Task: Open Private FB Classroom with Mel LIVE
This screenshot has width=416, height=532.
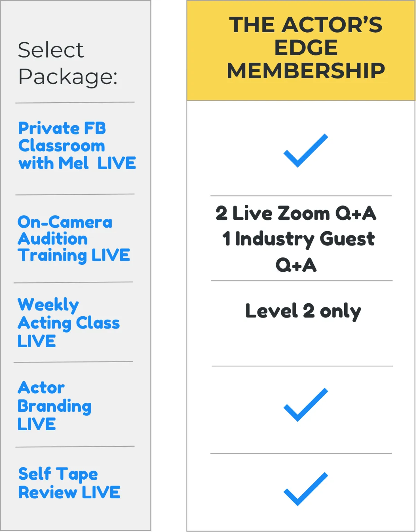Action: pos(77,146)
